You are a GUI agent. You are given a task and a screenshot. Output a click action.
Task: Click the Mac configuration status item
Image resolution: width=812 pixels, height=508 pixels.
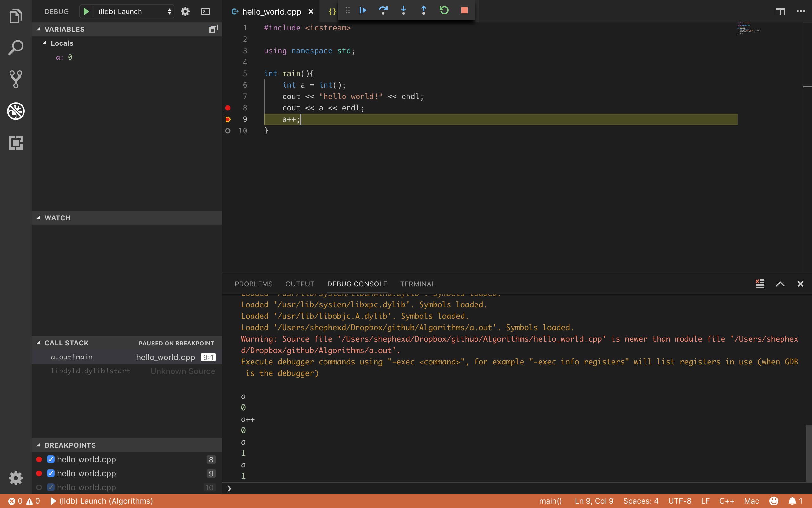pos(751,501)
